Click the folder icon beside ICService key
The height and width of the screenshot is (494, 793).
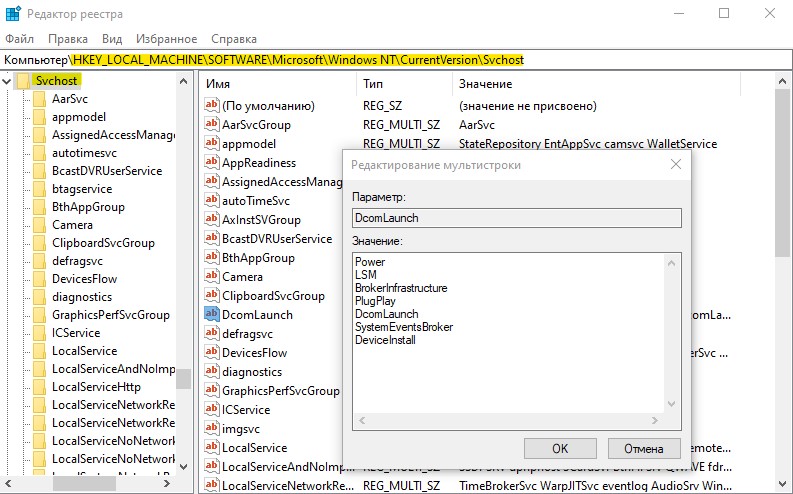click(39, 333)
